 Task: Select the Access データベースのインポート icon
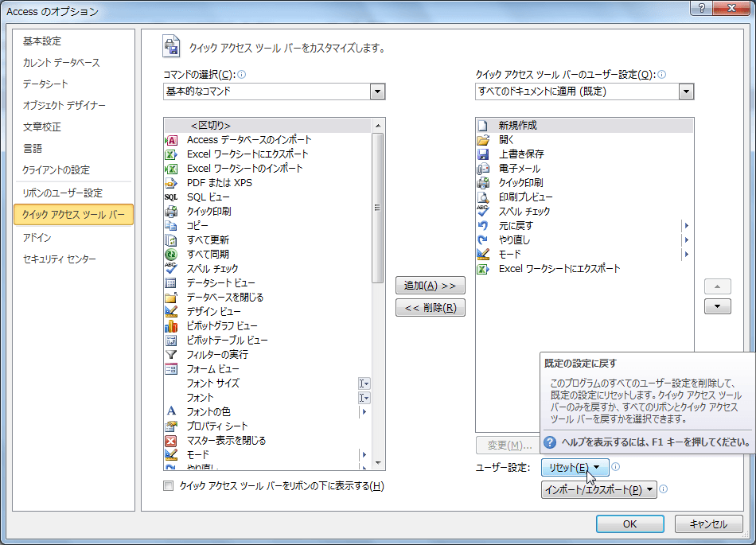171,140
